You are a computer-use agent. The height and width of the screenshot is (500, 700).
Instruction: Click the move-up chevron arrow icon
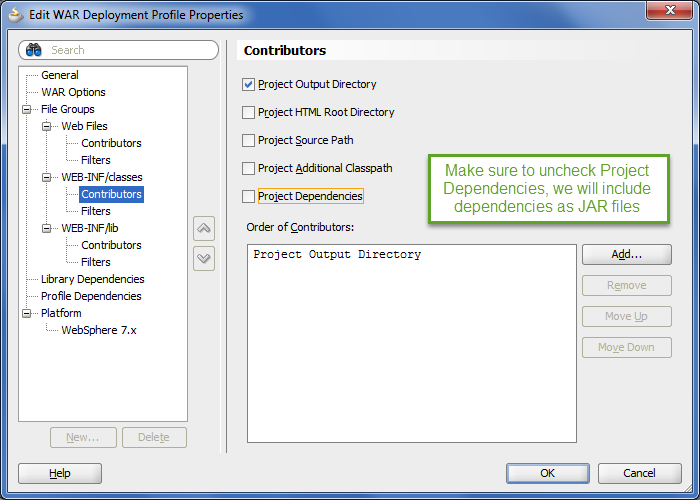click(204, 229)
